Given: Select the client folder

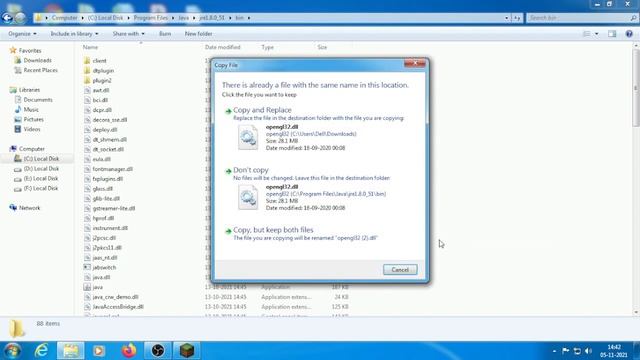Looking at the screenshot, I should pos(99,61).
